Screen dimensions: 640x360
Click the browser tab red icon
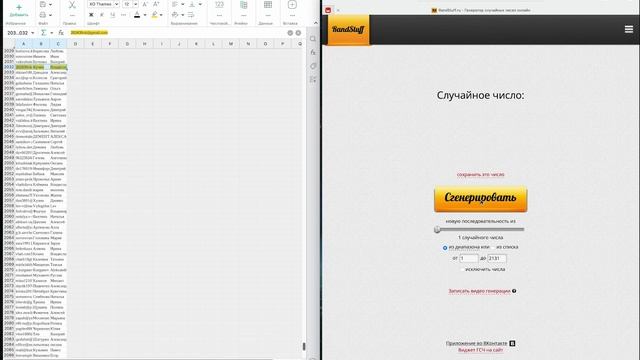[328, 10]
